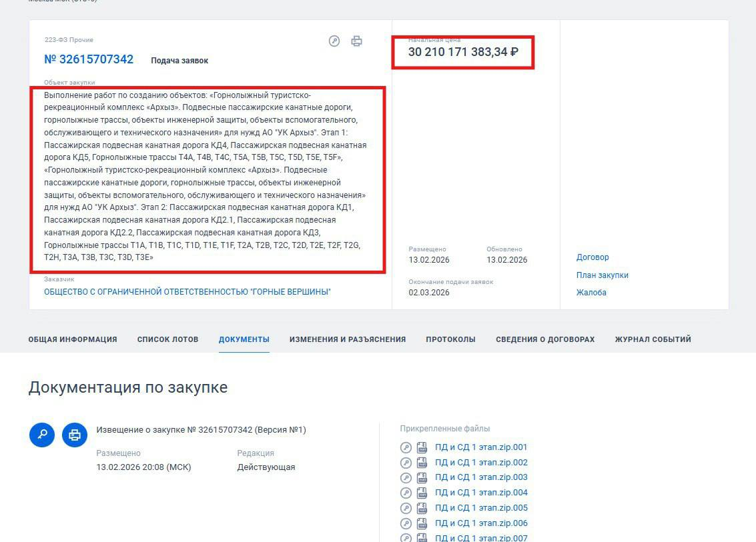Open purchase number № 32615707342 link
This screenshot has width=756, height=542.
[89, 59]
